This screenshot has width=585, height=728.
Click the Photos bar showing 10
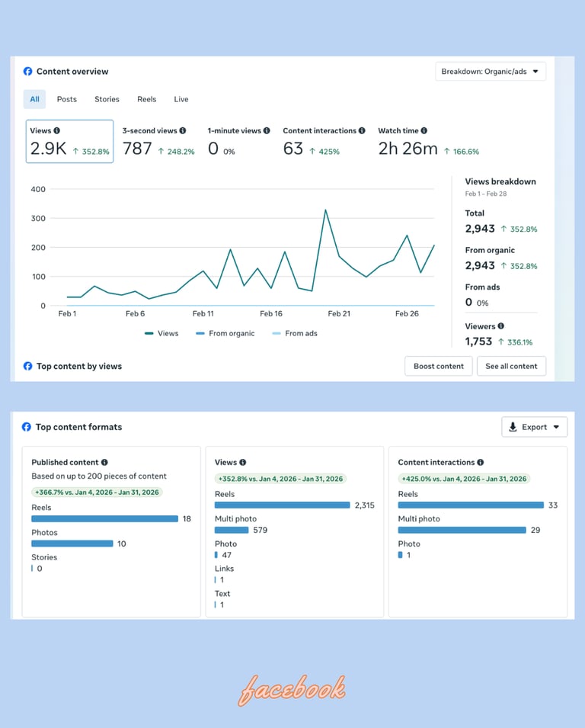(72, 544)
